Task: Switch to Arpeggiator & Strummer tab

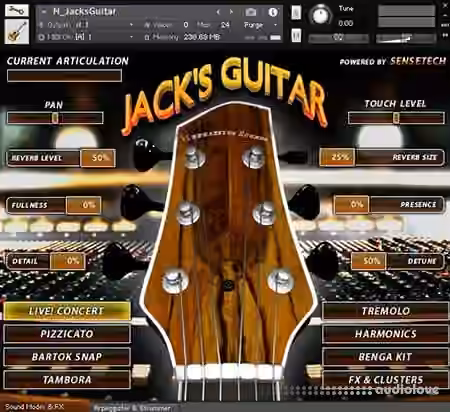Action: click(x=132, y=408)
